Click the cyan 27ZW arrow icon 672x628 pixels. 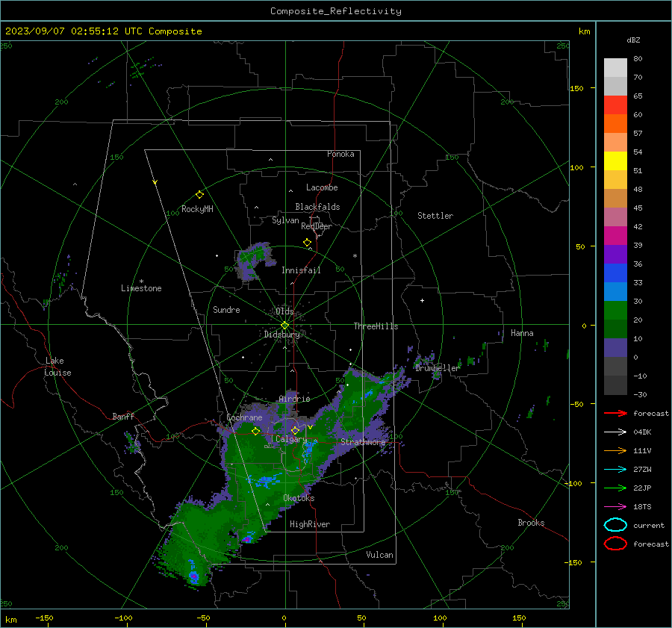pos(615,470)
